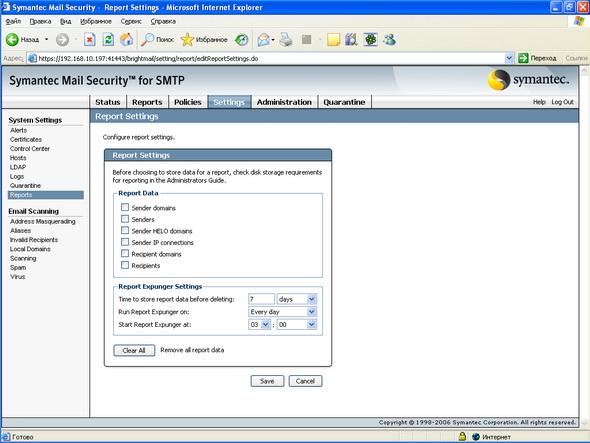Click the History clock icon
This screenshot has height=443, width=590.
[242, 40]
